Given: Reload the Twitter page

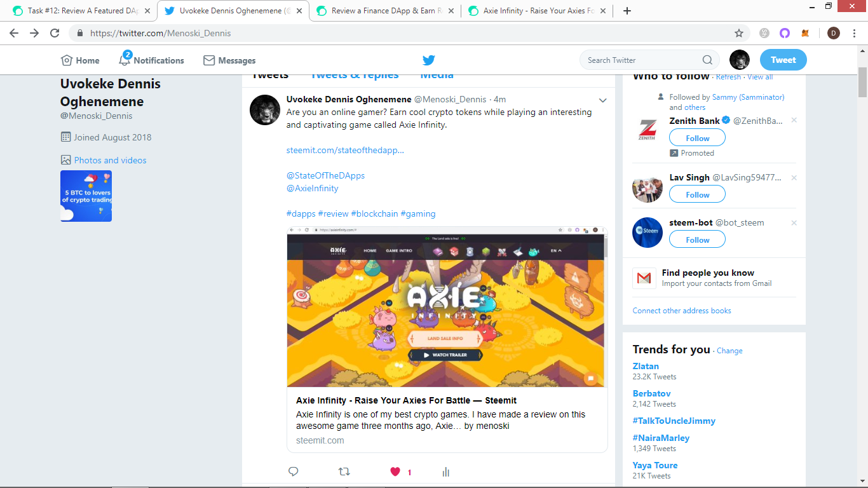Looking at the screenshot, I should [x=55, y=33].
